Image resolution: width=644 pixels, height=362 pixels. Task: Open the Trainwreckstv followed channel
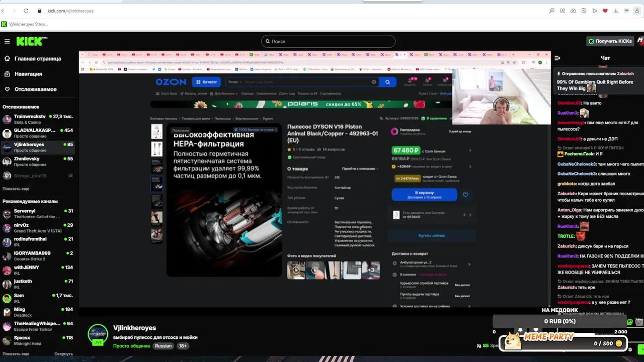[38, 119]
